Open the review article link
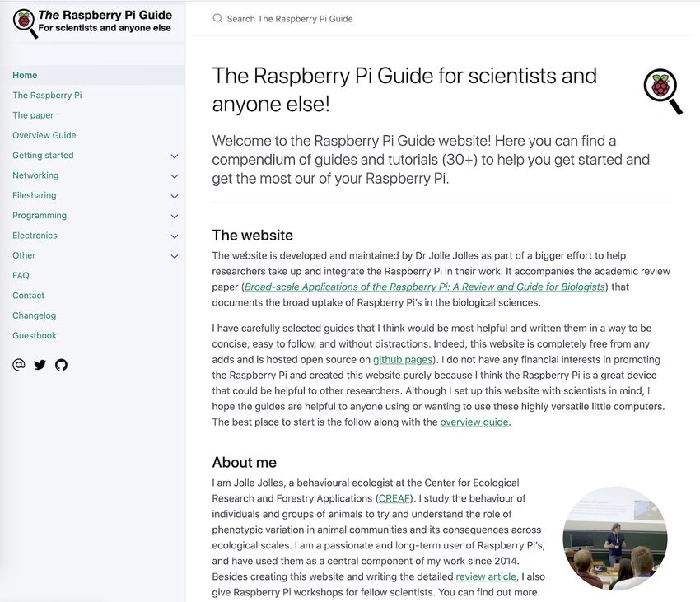700x602 pixels. [x=486, y=576]
